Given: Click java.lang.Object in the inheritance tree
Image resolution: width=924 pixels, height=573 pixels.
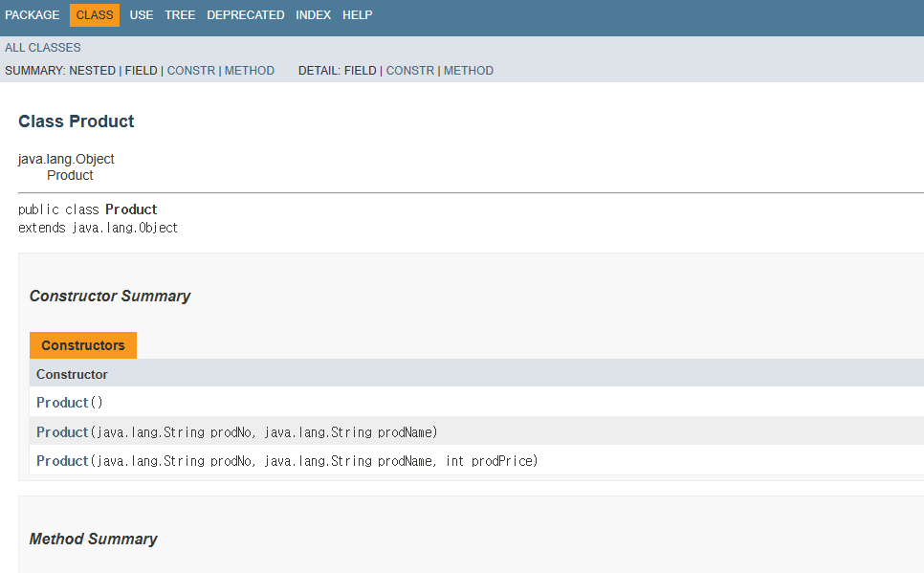Looking at the screenshot, I should (x=66, y=159).
